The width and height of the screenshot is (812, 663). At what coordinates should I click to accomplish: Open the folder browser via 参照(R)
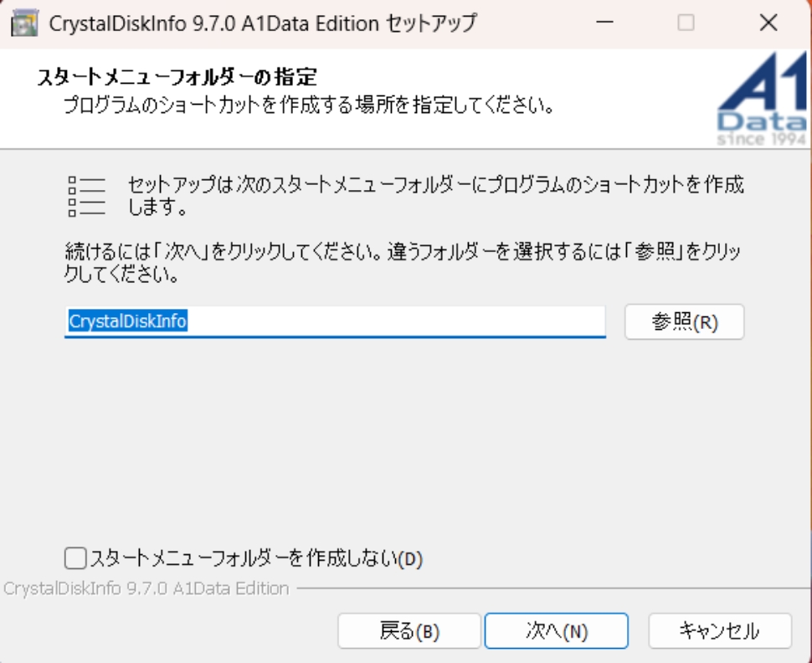point(684,321)
